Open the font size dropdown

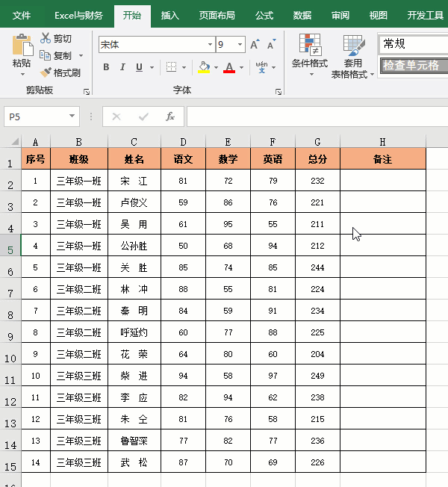(x=240, y=44)
